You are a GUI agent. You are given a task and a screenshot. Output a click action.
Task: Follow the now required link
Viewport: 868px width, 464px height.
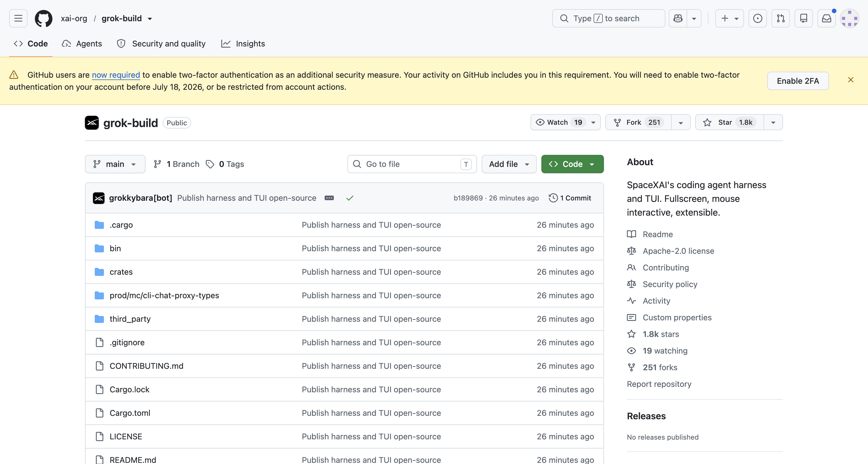[116, 75]
